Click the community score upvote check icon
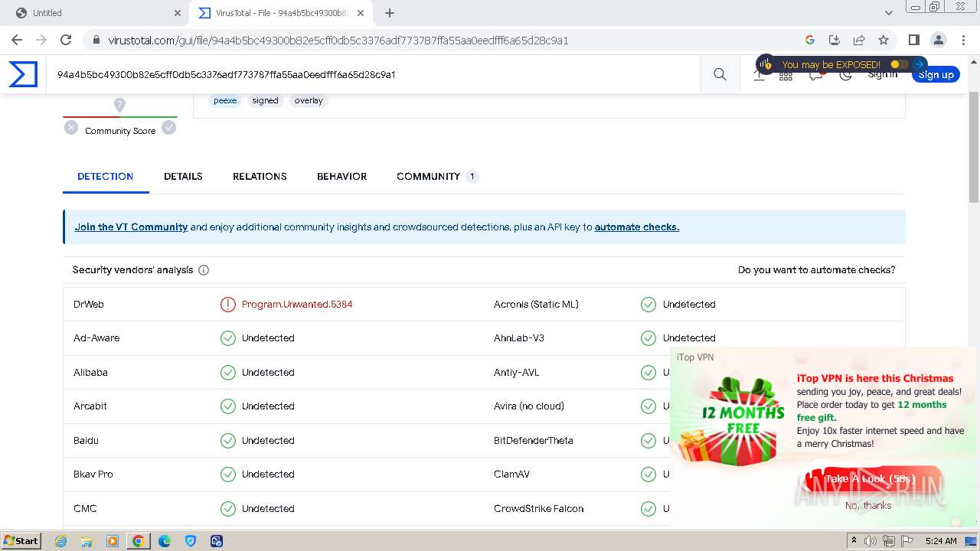The width and height of the screenshot is (980, 551). coord(169,128)
